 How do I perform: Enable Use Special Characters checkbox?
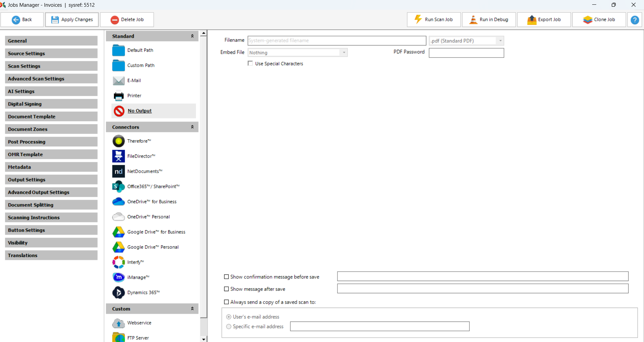coord(250,63)
